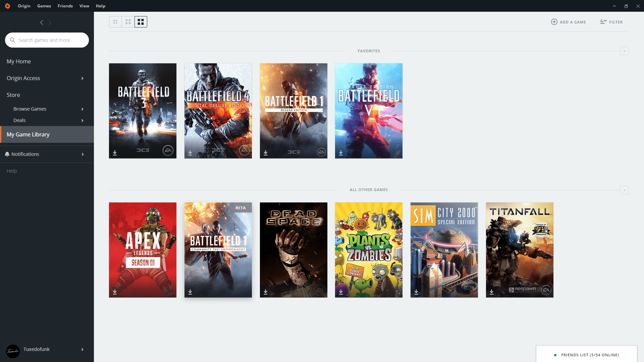The width and height of the screenshot is (644, 362).
Task: Click the Add a Game plus icon
Action: (554, 22)
